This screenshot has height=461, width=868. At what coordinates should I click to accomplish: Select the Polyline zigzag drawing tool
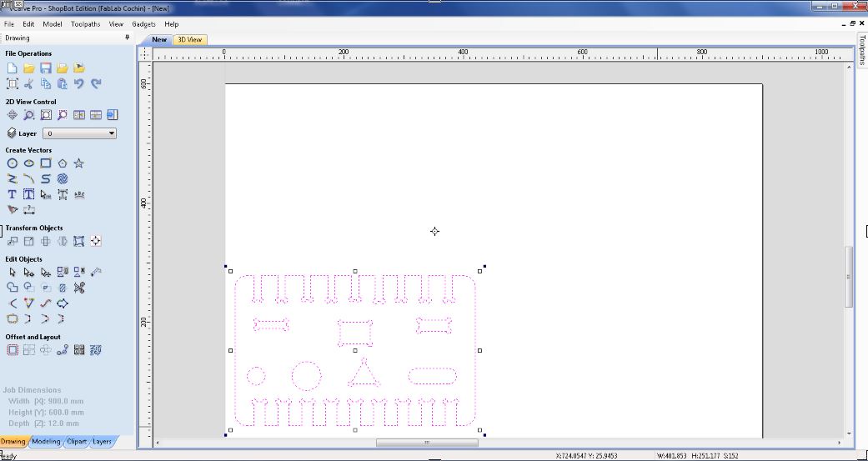(x=13, y=178)
